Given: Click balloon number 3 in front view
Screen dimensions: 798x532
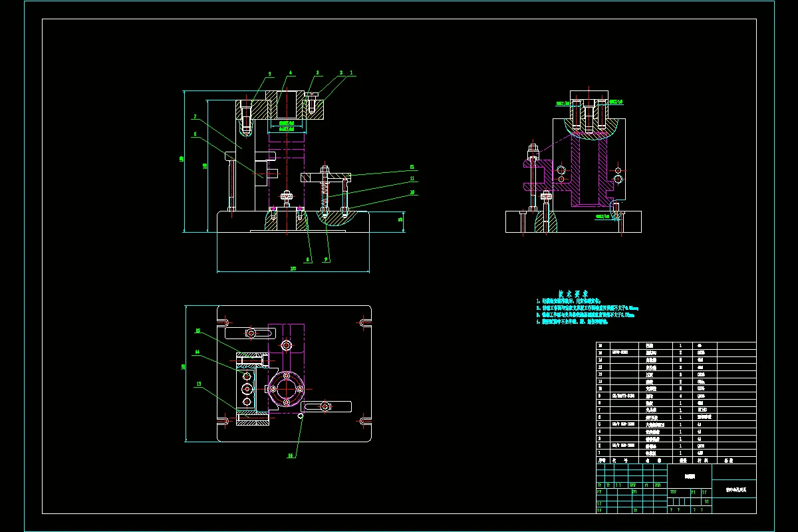Looking at the screenshot, I should pos(317,72).
